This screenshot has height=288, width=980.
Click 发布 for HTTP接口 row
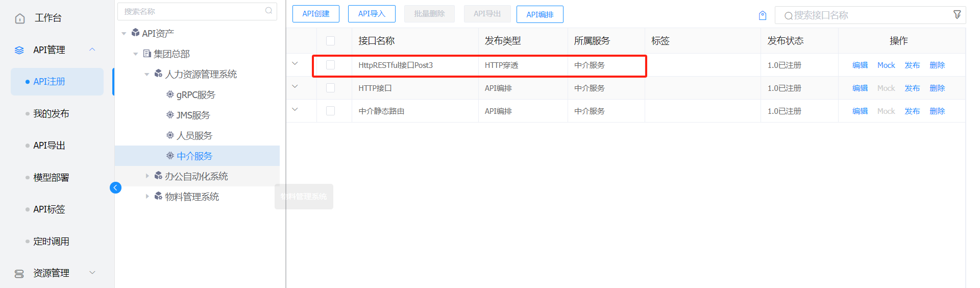click(912, 88)
